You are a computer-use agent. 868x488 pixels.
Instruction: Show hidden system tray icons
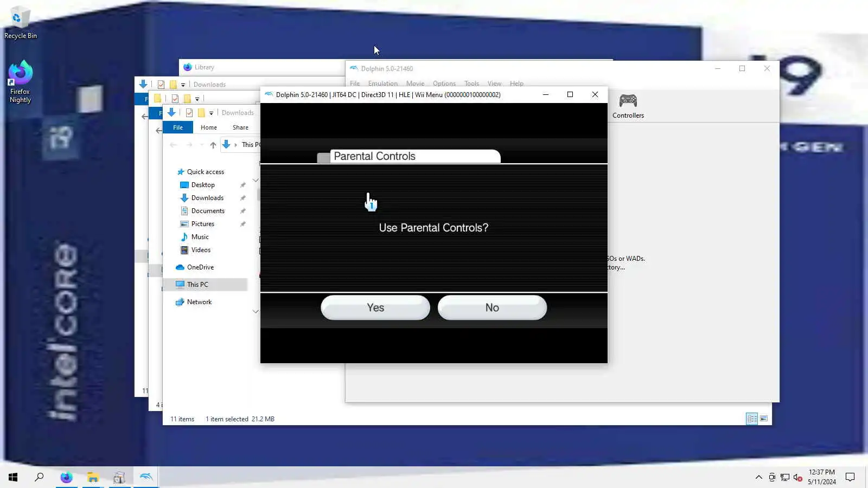point(758,477)
